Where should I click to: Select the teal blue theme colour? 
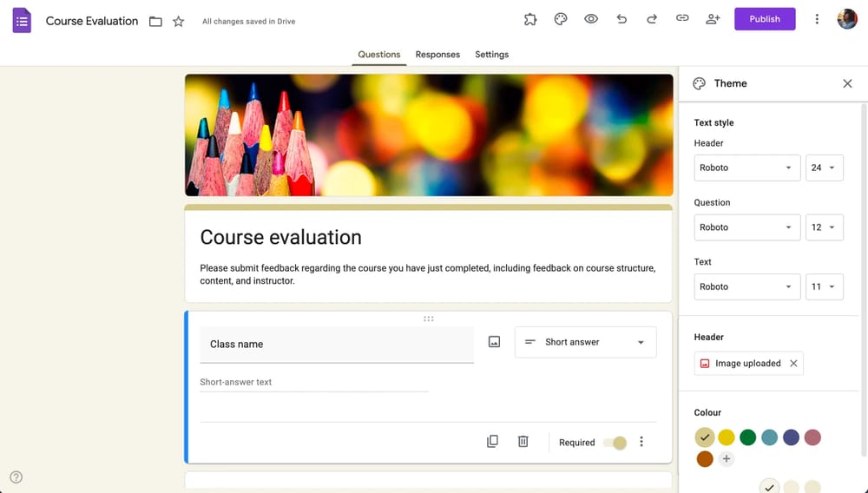pyautogui.click(x=769, y=437)
